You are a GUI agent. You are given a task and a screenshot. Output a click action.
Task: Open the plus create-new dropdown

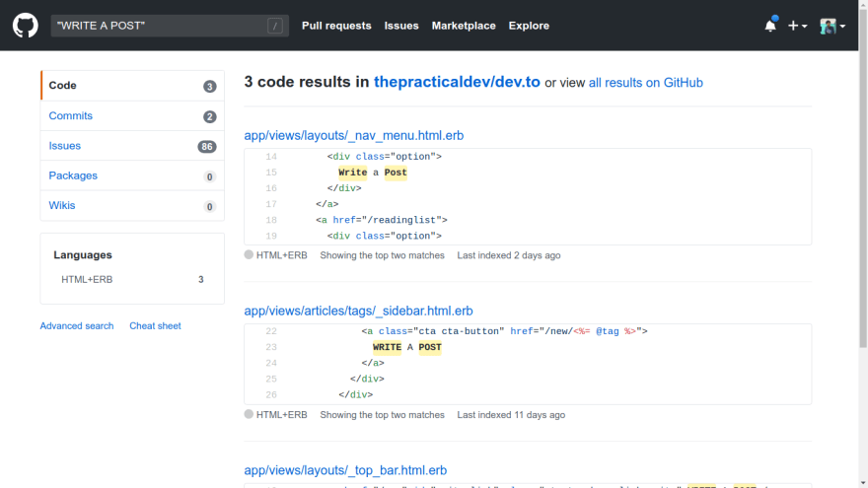[797, 26]
